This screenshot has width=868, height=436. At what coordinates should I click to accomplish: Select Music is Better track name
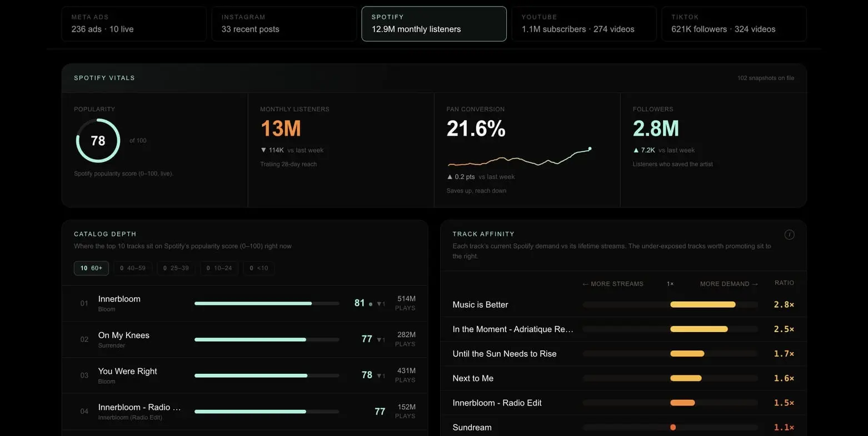click(x=481, y=305)
